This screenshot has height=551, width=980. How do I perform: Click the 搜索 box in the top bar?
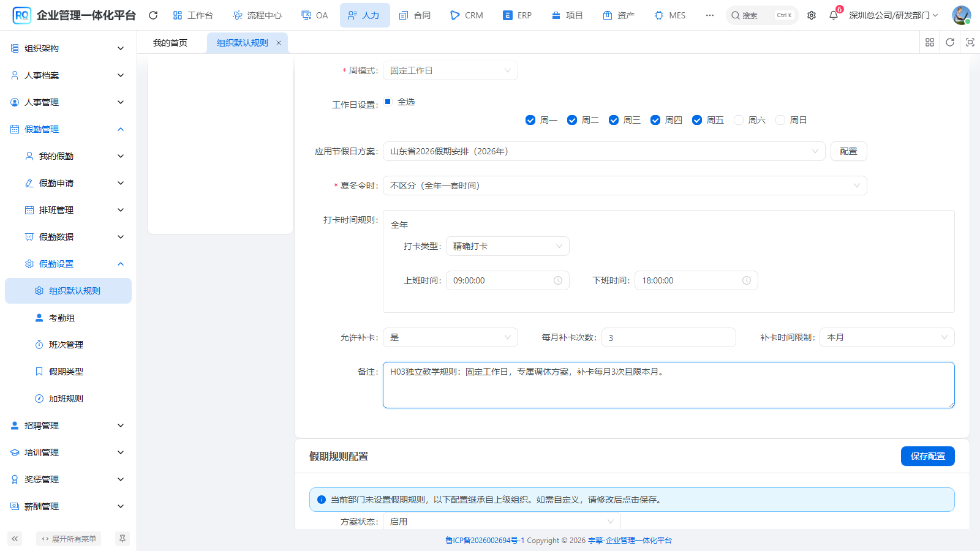762,15
